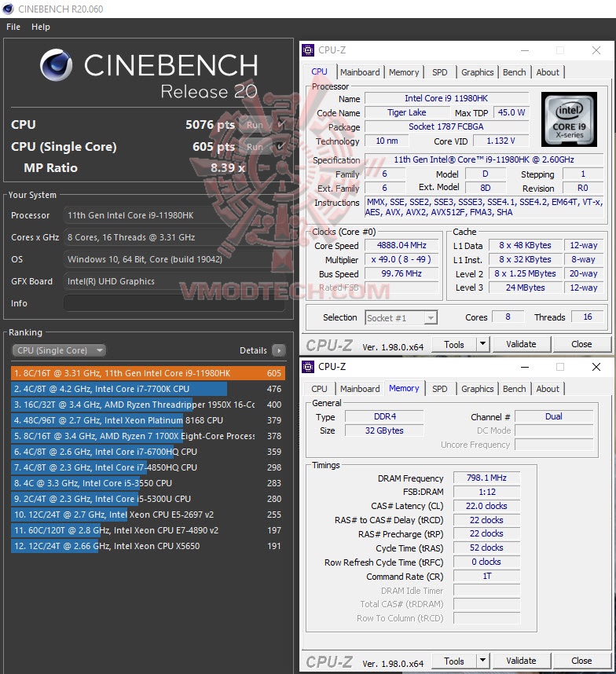Screen dimensions: 616x674
Task: Open the CPU (Single Core) ranking dropdown
Action: coord(59,350)
